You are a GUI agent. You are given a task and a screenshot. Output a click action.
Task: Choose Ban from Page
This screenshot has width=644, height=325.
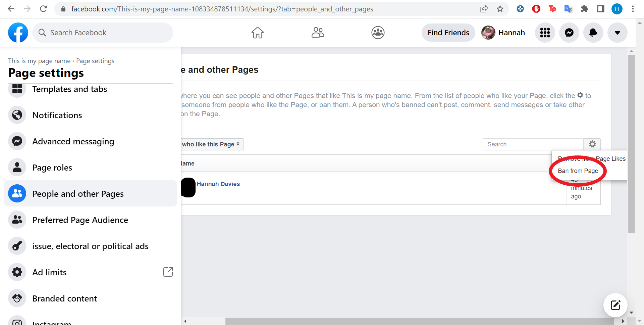[578, 171]
